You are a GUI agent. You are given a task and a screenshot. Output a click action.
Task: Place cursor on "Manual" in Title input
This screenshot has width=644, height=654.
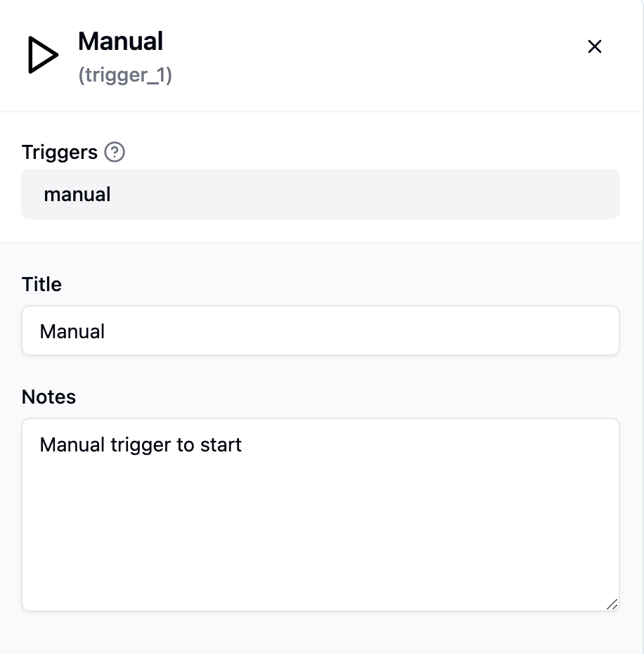(x=72, y=331)
